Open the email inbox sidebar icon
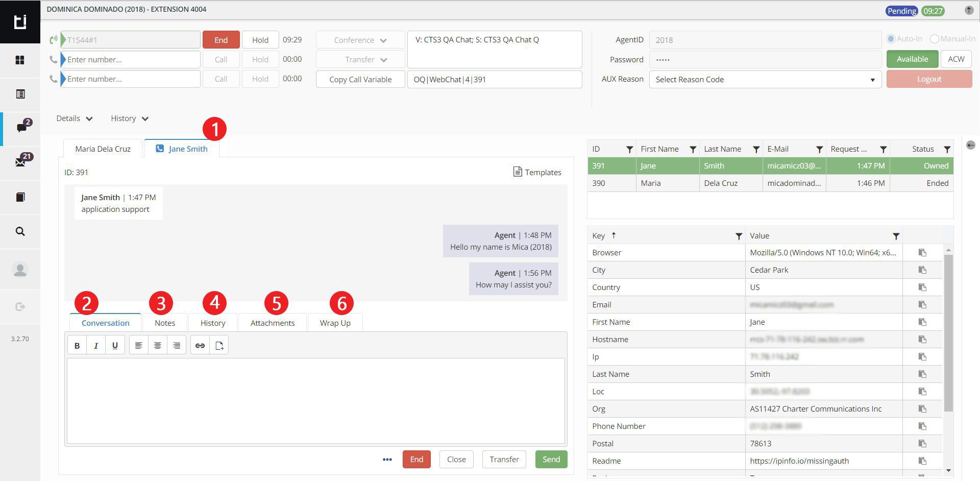 tap(20, 162)
